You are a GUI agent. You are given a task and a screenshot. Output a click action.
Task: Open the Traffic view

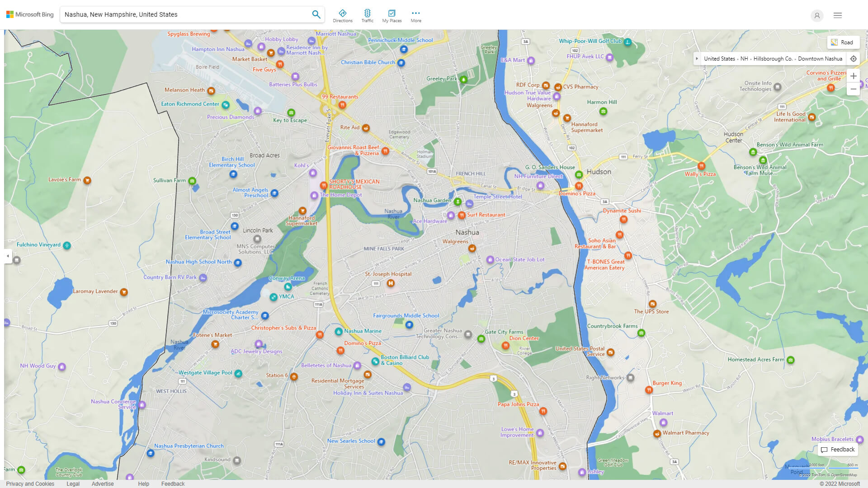tap(367, 16)
